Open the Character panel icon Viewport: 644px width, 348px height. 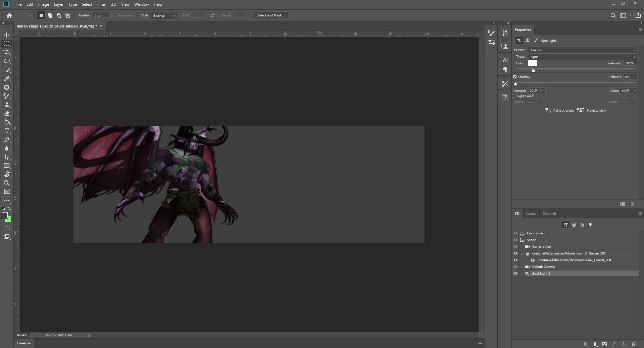pos(505,61)
